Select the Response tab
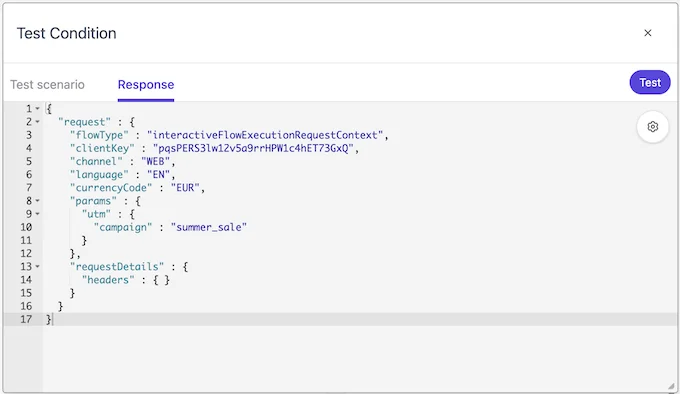Screen dimensions: 680x394 click(x=146, y=85)
